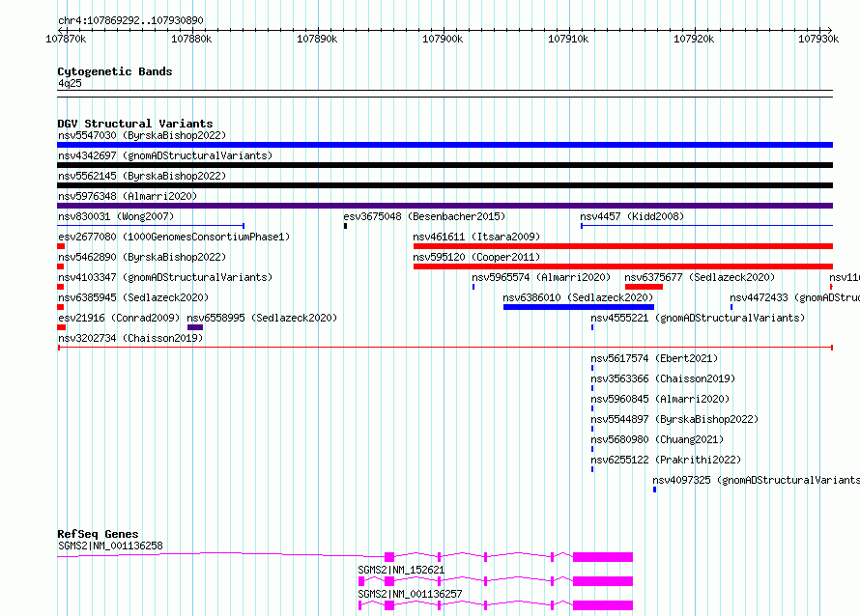Screen dimensions: 860x616
Task: Click the Cytogenetic Bands track title
Action: tap(115, 71)
